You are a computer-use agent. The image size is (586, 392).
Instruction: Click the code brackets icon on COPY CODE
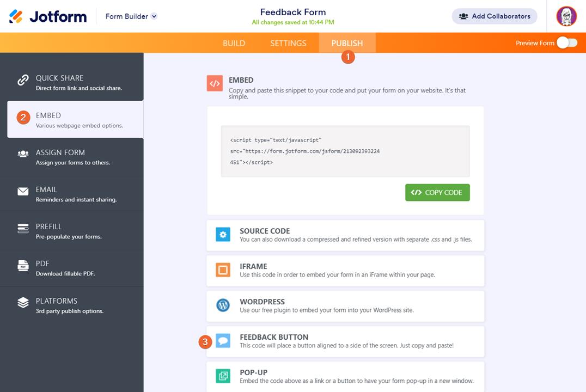[416, 192]
